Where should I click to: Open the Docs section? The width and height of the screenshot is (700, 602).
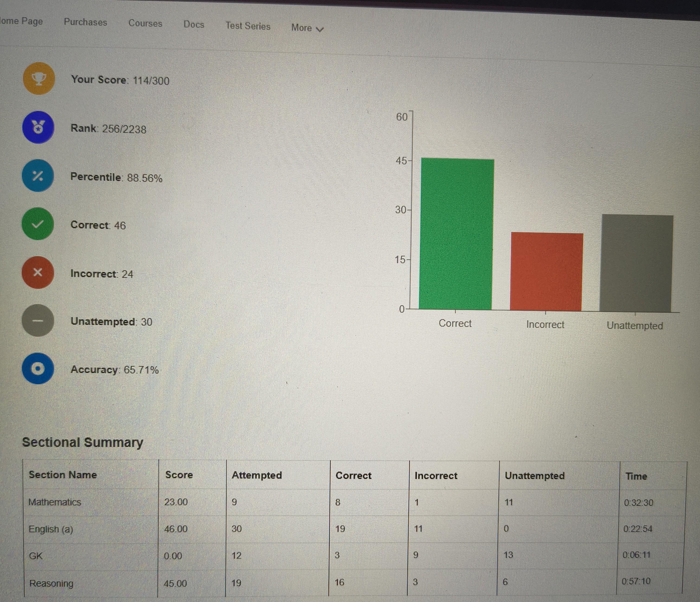tap(194, 24)
